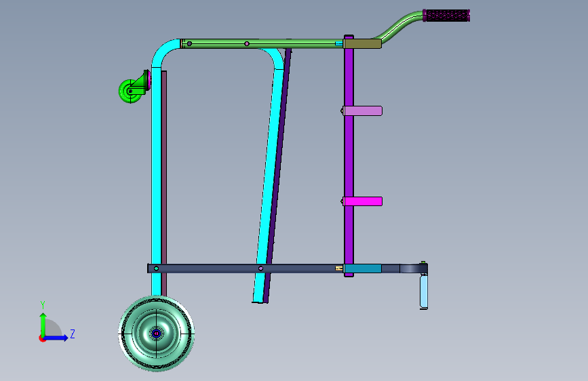The width and height of the screenshot is (588, 381).
Task: Select the yellow-green bolt atop the hinge joint
Action: [x=423, y=262]
